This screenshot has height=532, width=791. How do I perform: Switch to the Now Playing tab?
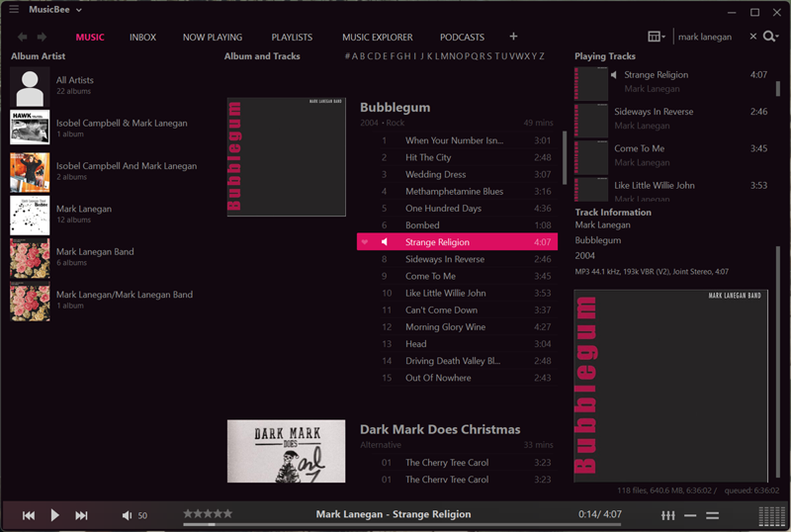(x=213, y=37)
